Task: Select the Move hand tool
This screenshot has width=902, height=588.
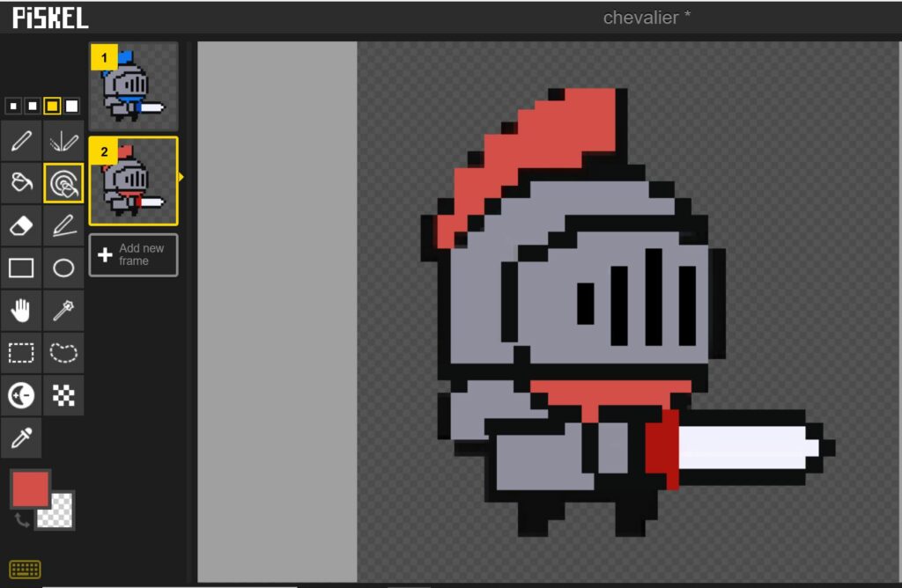Action: [21, 311]
